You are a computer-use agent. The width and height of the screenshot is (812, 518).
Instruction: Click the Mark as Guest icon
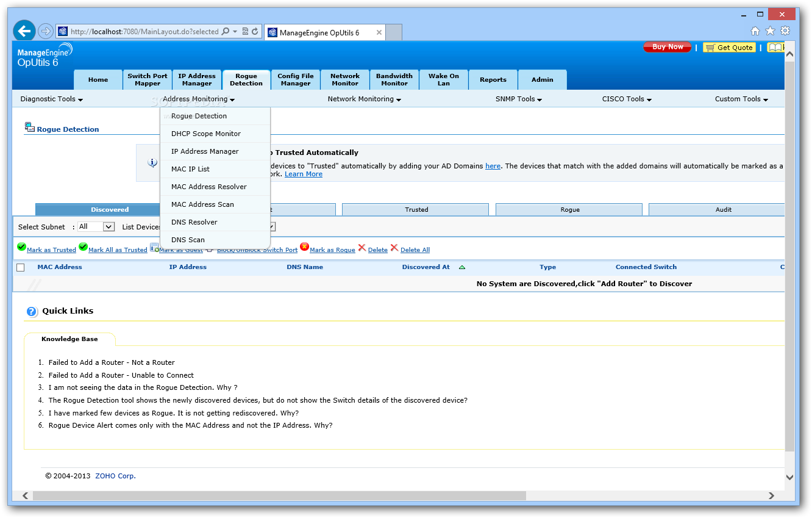tap(154, 247)
